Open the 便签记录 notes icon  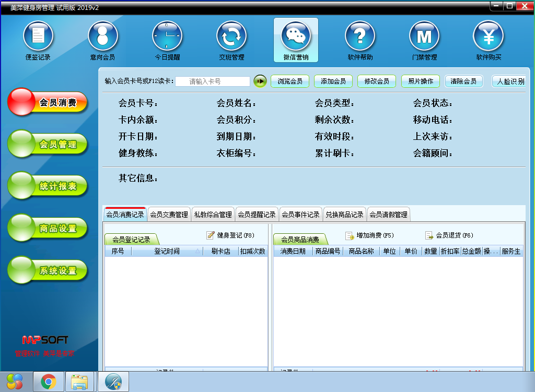(x=38, y=37)
